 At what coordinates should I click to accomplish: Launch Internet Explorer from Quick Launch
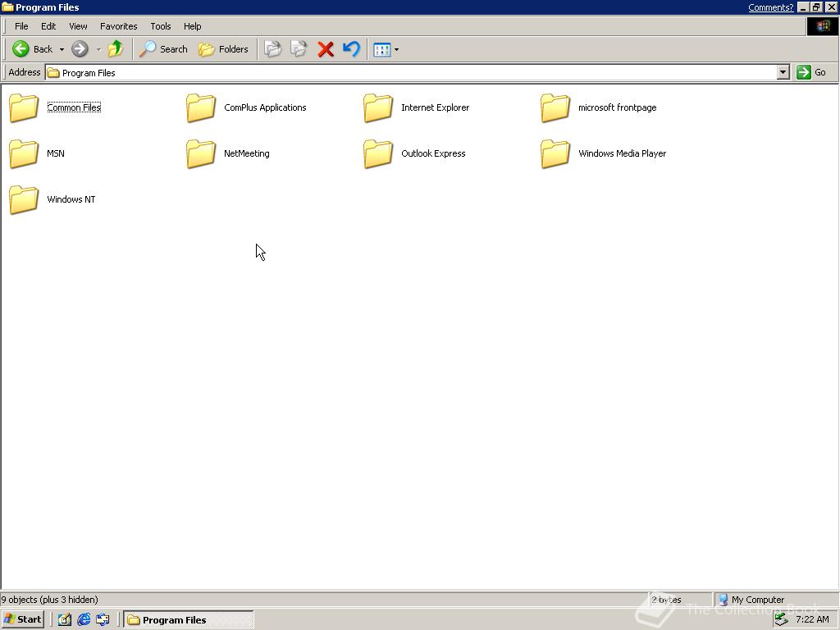(84, 619)
